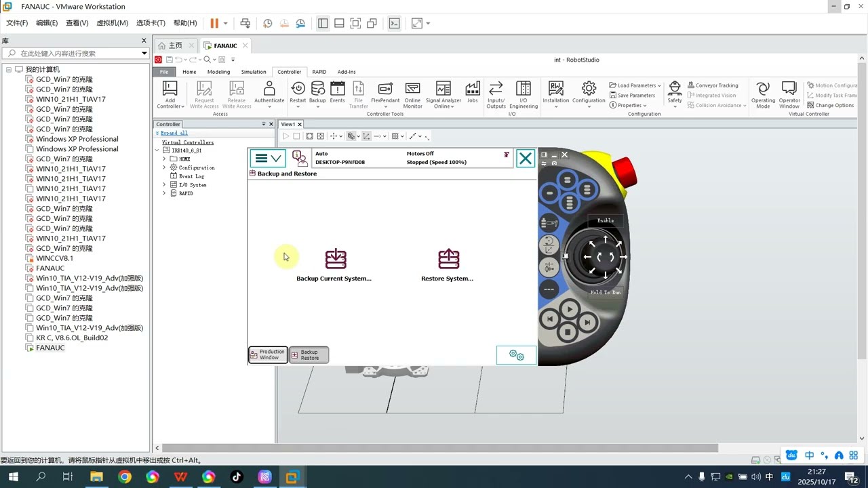
Task: Click the FlexPendant step backward button
Action: (550, 319)
